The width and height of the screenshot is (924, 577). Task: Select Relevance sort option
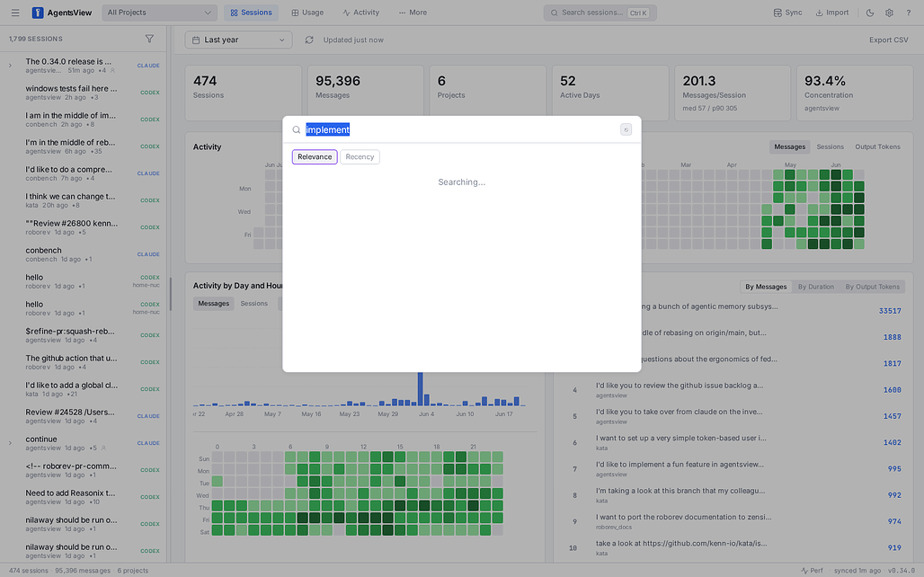(315, 156)
